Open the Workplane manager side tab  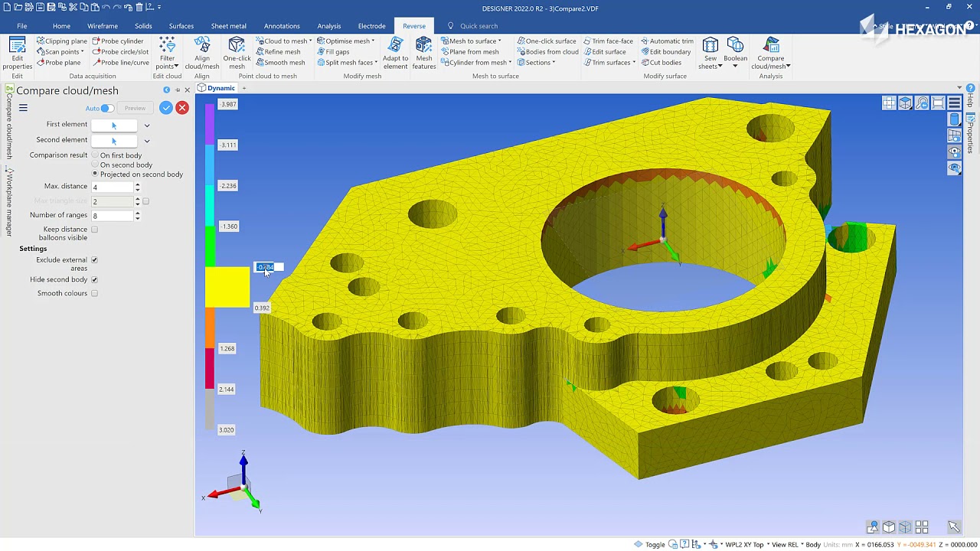point(10,203)
